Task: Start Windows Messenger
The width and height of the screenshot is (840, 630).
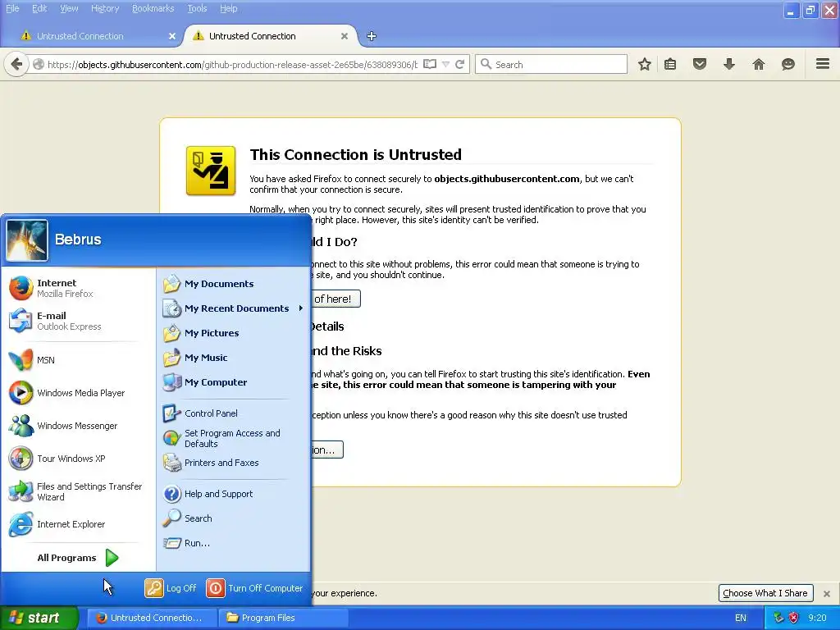Action: coord(78,426)
